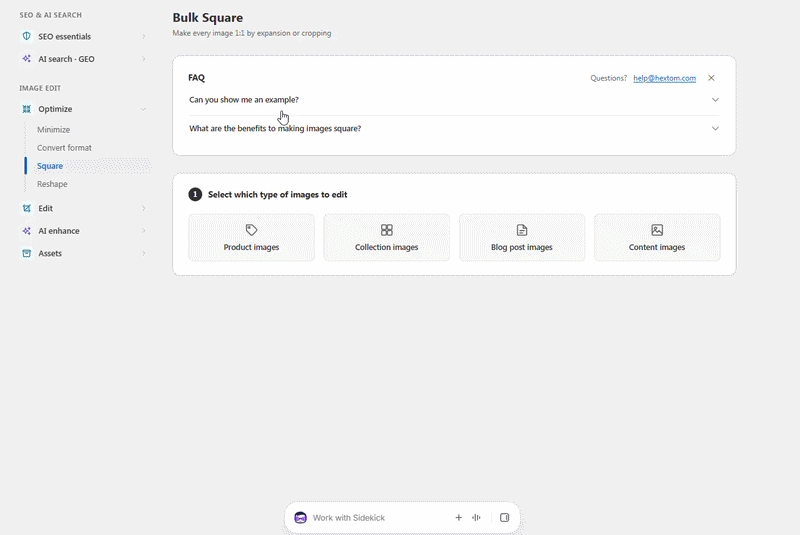Open the Sidekick side panel icon
The image size is (800, 535).
505,518
